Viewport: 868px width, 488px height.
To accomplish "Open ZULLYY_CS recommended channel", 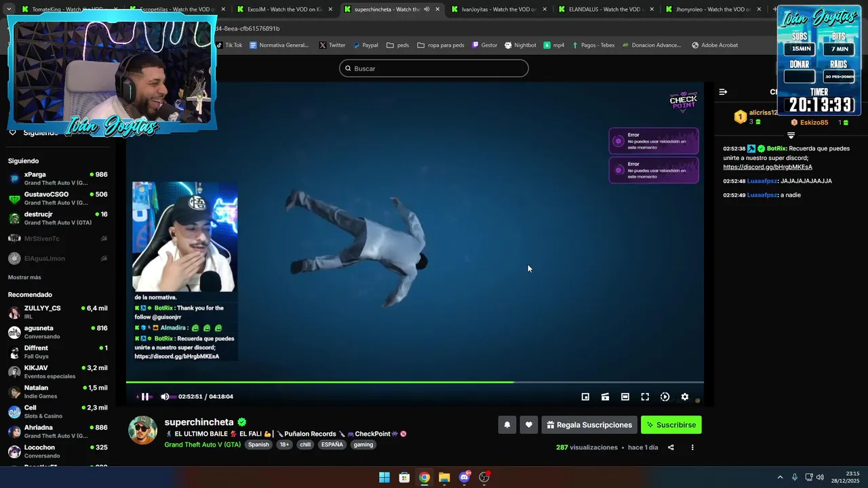I will point(58,312).
